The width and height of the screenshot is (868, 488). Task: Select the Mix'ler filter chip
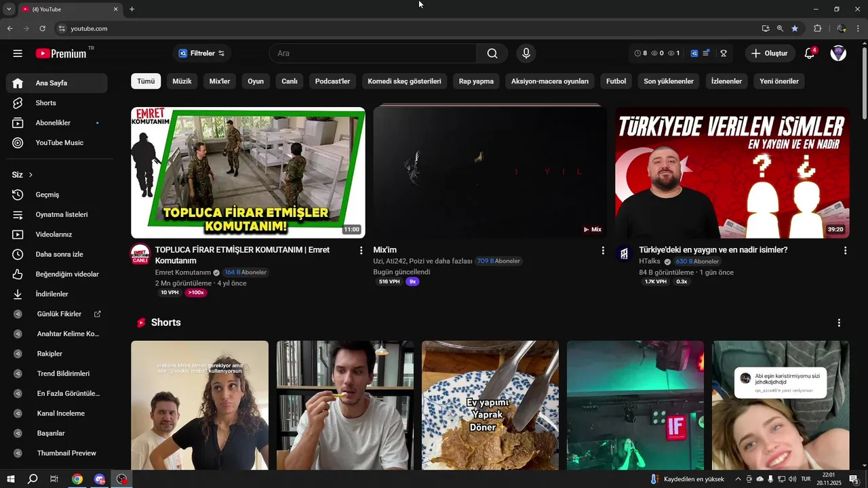pos(220,81)
